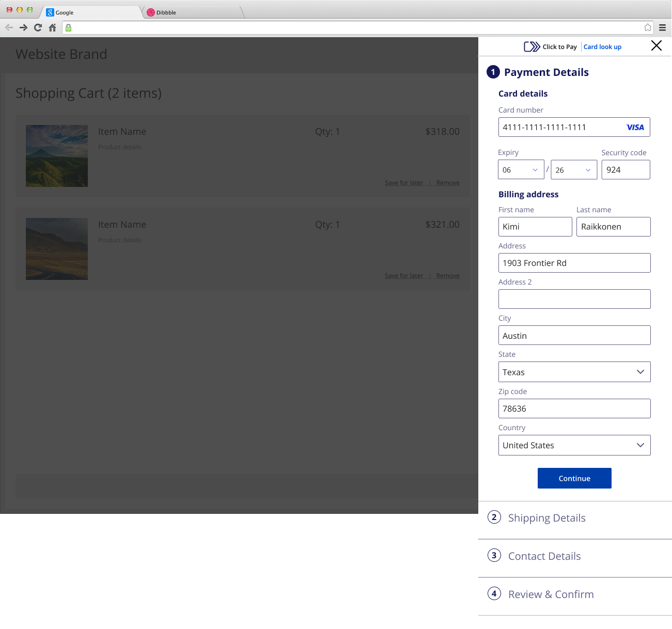Go to browser home icon
Image resolution: width=672 pixels, height=629 pixels.
click(52, 28)
